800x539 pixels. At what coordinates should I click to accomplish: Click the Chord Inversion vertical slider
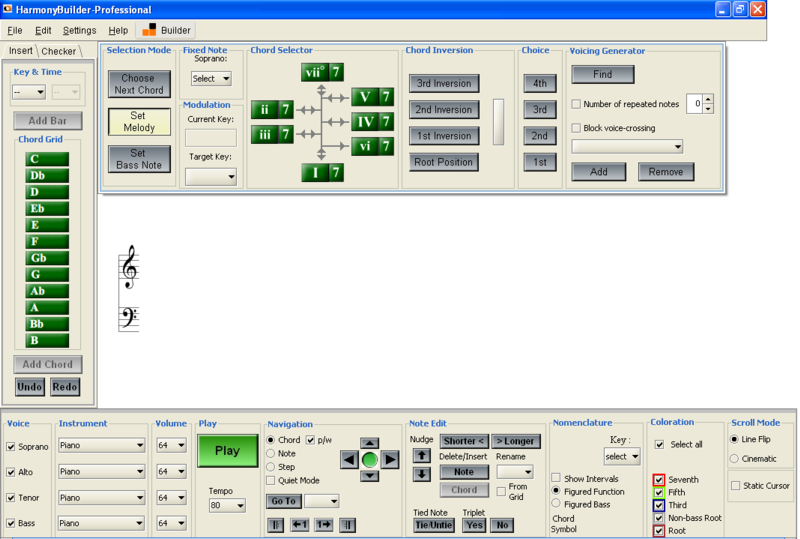[498, 122]
